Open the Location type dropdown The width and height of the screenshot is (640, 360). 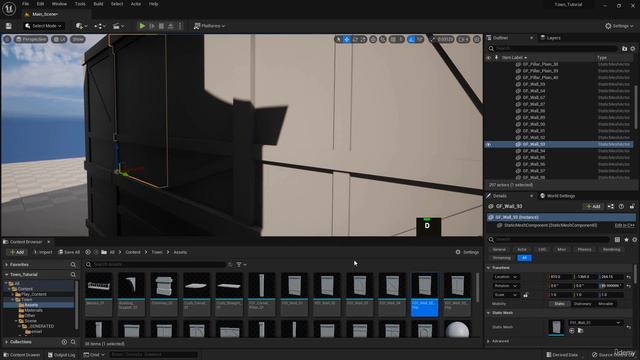[x=506, y=277]
